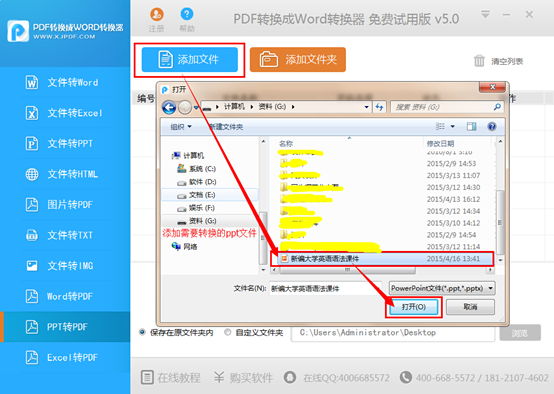
Task: Open main window dropdown menu arrow
Action: tap(485, 14)
